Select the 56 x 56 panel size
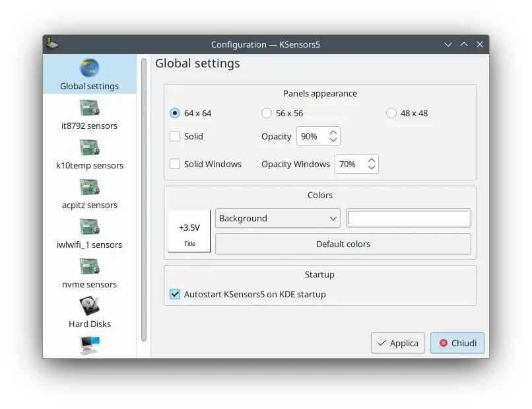 tap(267, 113)
